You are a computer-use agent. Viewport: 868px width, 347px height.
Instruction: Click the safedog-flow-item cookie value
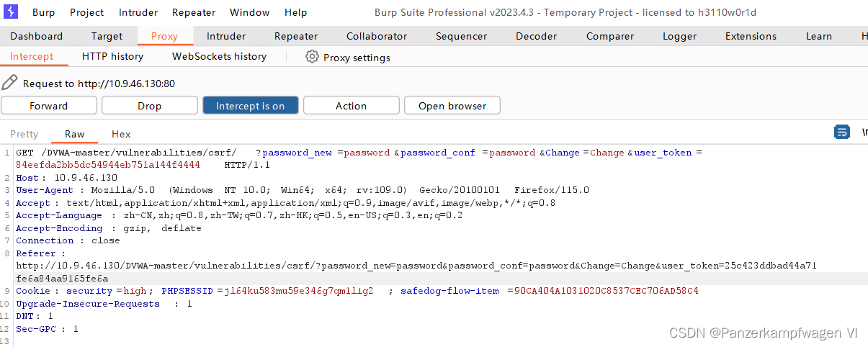click(606, 291)
